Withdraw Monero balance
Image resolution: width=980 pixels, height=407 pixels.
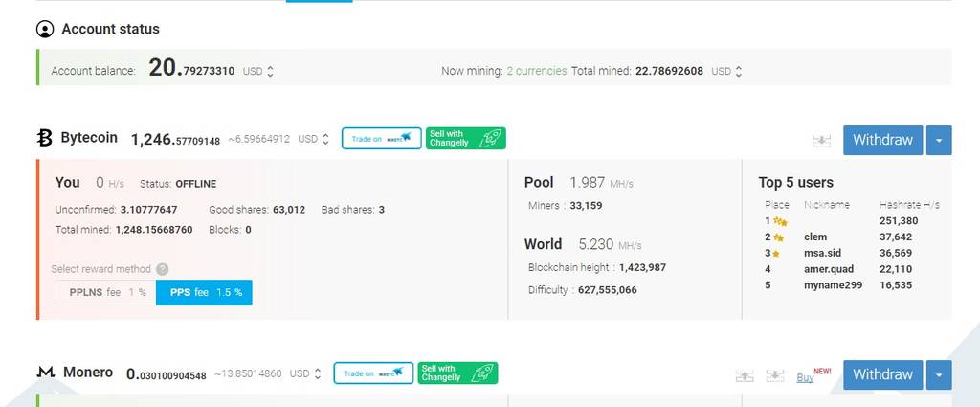882,375
